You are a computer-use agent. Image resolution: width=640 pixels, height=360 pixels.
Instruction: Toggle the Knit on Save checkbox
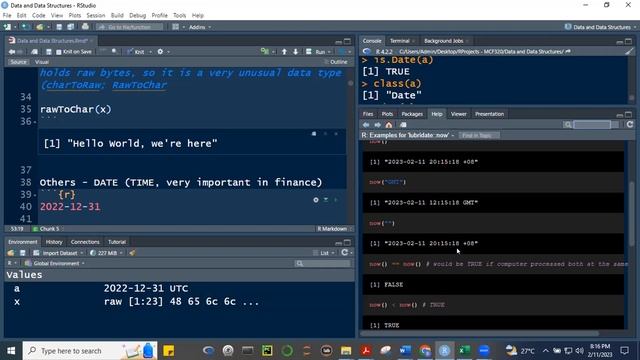[59, 52]
